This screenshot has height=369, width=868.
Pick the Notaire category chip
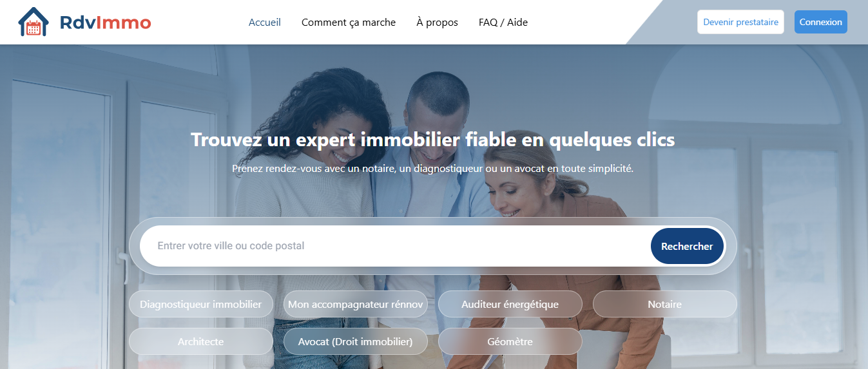click(x=665, y=304)
